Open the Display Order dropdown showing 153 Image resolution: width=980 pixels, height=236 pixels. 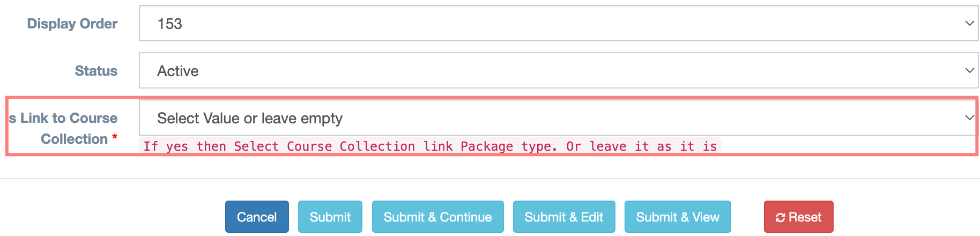point(558,23)
